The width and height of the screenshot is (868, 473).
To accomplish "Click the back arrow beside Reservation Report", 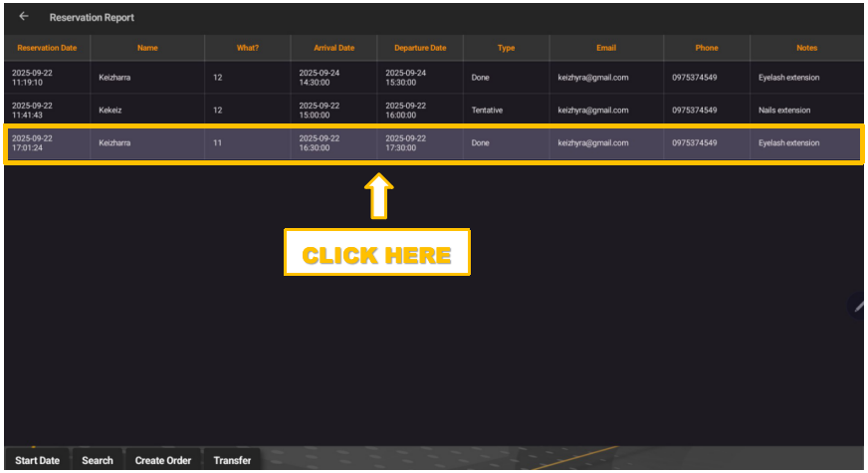I will [24, 17].
